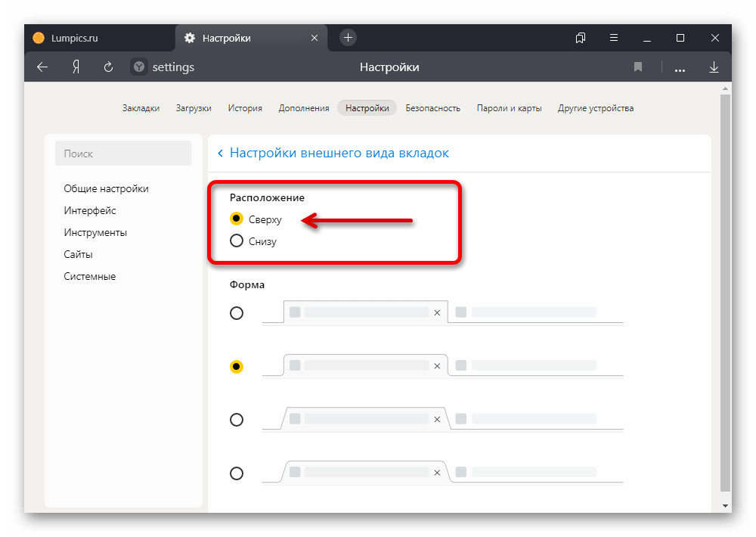This screenshot has height=537, width=756.
Task: Open the hamburger browser menu
Action: pos(614,38)
